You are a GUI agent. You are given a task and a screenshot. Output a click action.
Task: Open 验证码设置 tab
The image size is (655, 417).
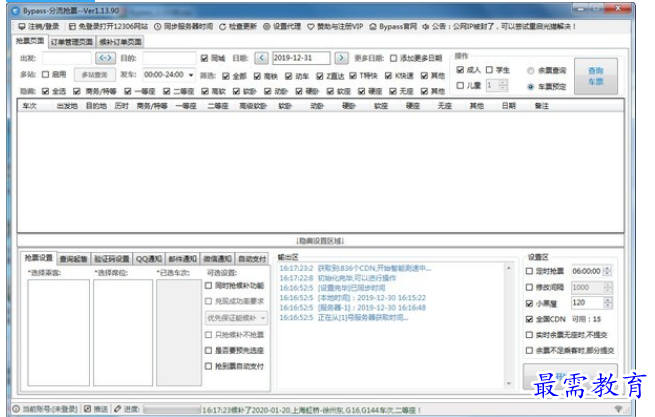pos(112,259)
